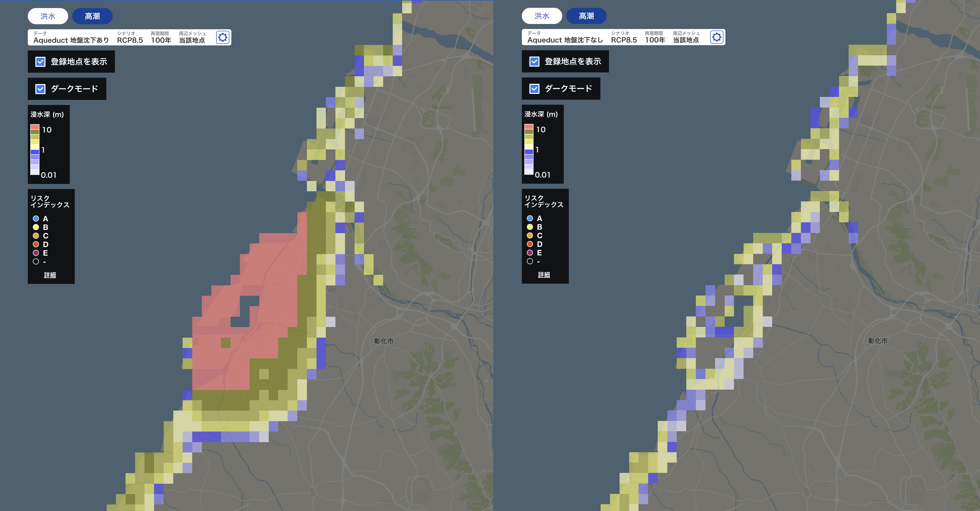The height and width of the screenshot is (511, 980).
Task: Change 再現期間 100年 in left panel
Action: (x=161, y=40)
